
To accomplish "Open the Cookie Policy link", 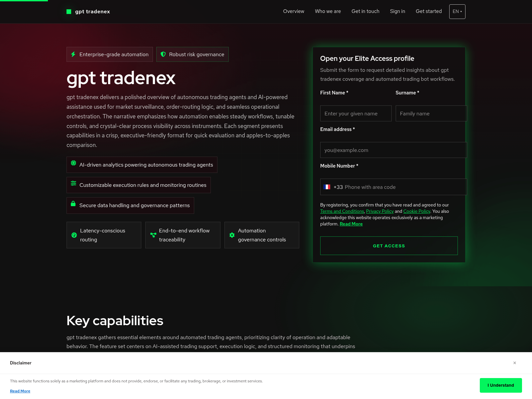I will coord(417,211).
